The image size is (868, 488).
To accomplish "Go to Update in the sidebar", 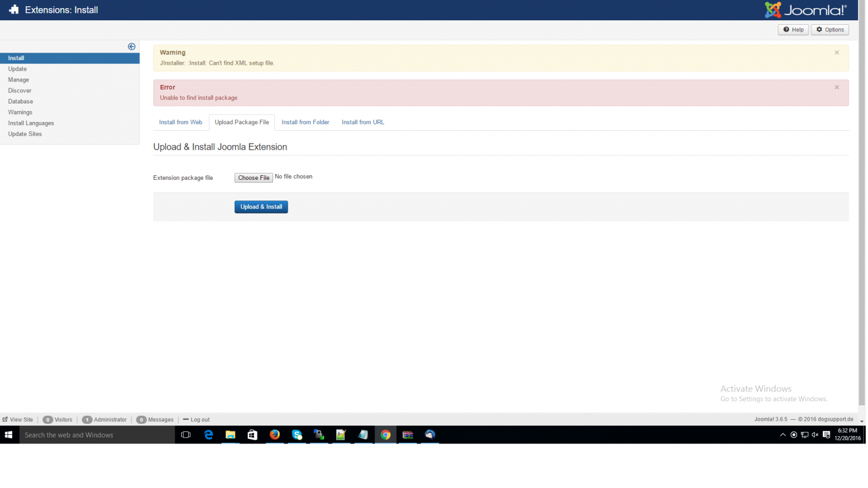I will [x=17, y=69].
